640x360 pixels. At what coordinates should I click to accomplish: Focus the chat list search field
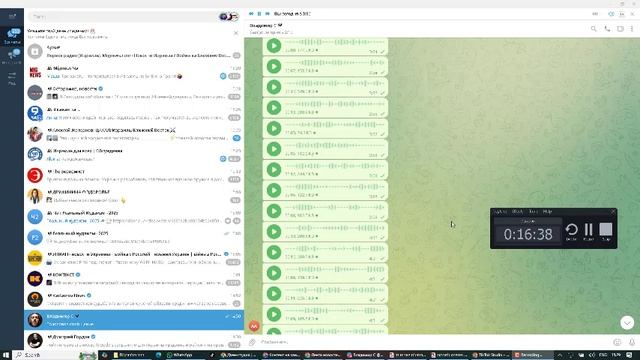[124, 17]
